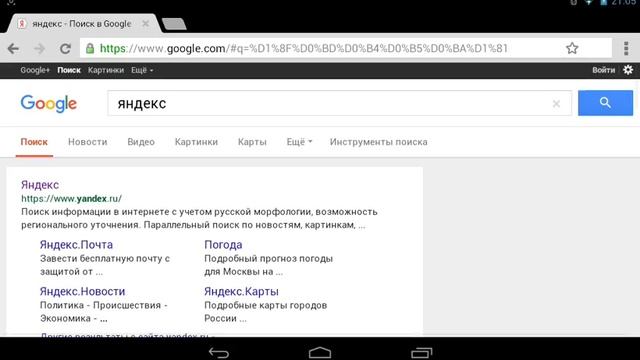The width and height of the screenshot is (640, 360).
Task: Expand the 'Ещё' dropdown in the black bar
Action: click(142, 70)
